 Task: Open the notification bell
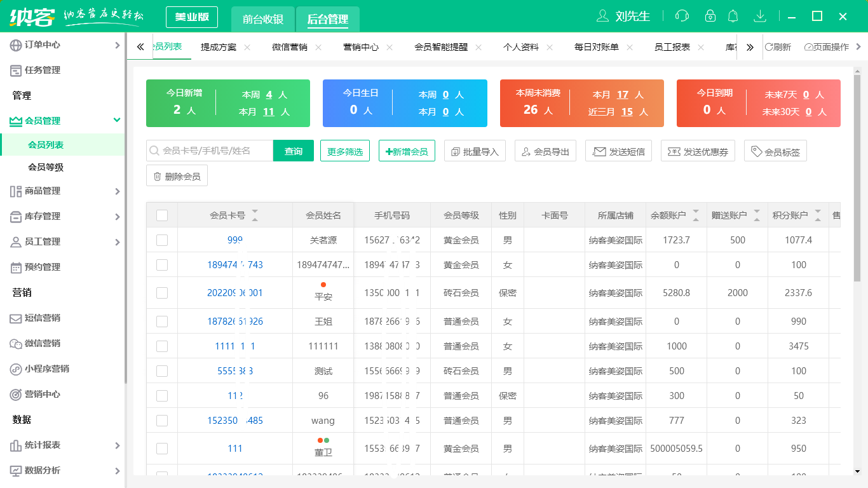pos(733,16)
